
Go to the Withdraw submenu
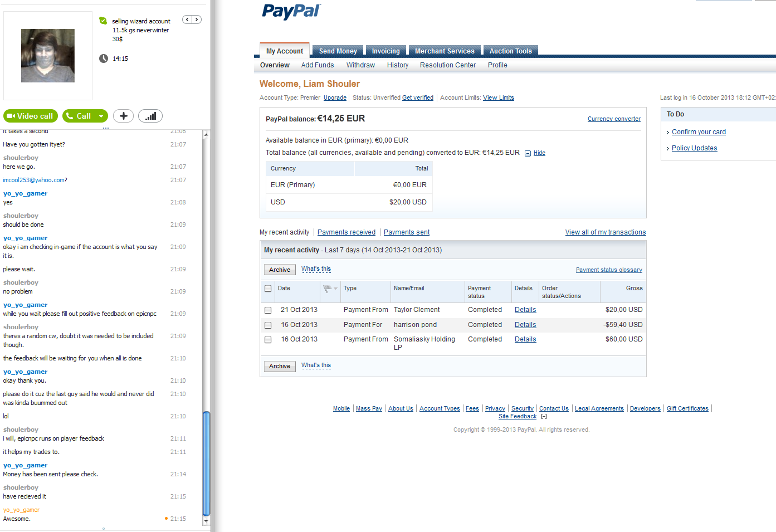[360, 65]
